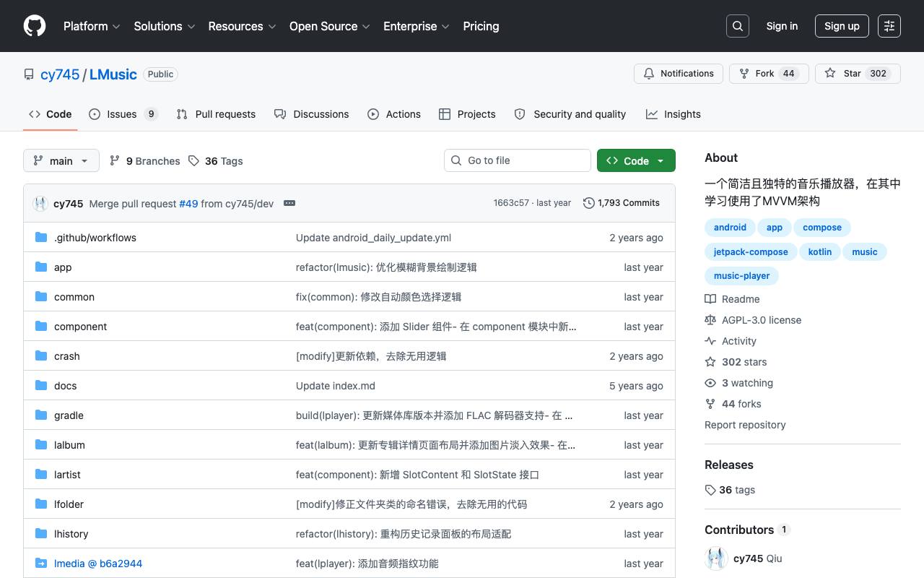The image size is (924, 578).
Task: Click the Activity pulse icon
Action: [710, 341]
